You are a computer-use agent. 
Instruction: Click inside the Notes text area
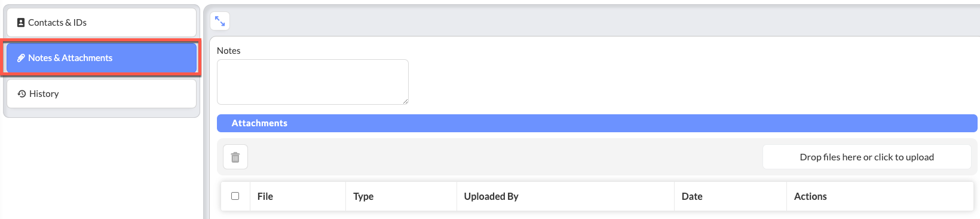[x=313, y=82]
